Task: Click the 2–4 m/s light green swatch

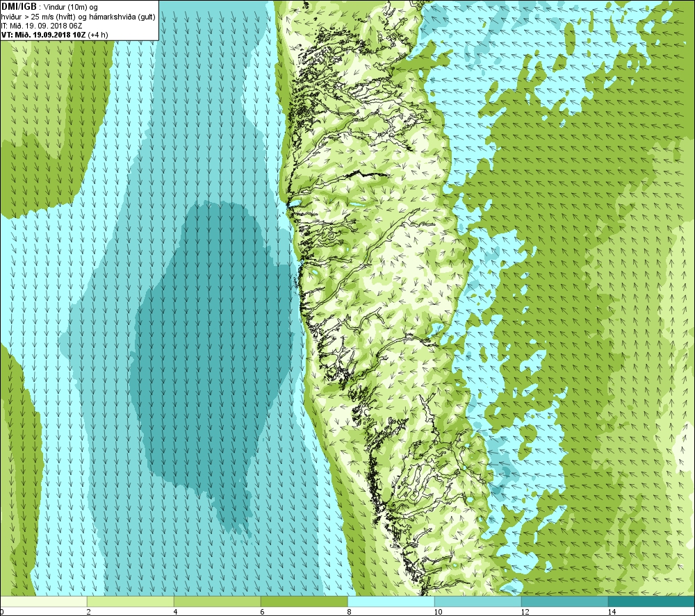Action: click(131, 601)
